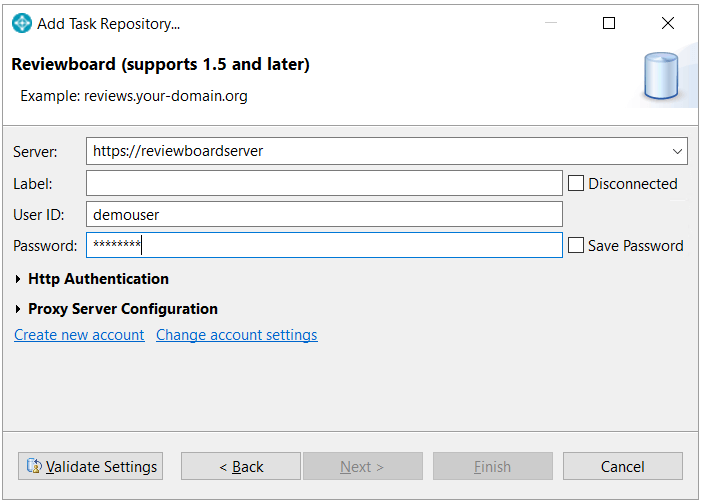Image resolution: width=704 pixels, height=501 pixels.
Task: Click the Reviewboard (supports 1.5 and later) heading
Action: pos(160,64)
